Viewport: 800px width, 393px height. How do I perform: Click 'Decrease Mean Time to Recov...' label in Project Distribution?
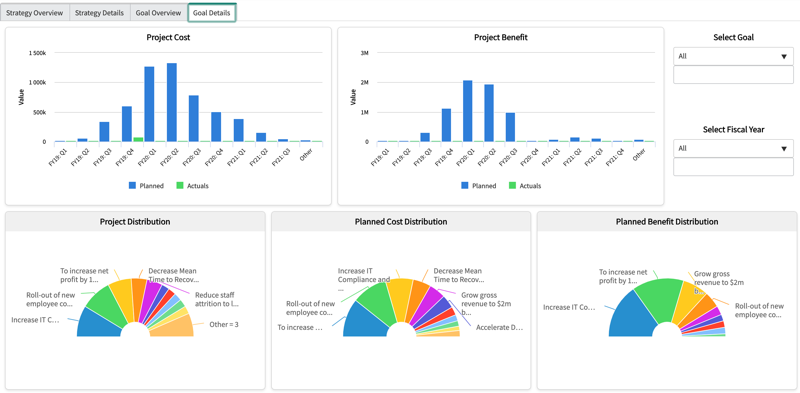click(x=173, y=275)
